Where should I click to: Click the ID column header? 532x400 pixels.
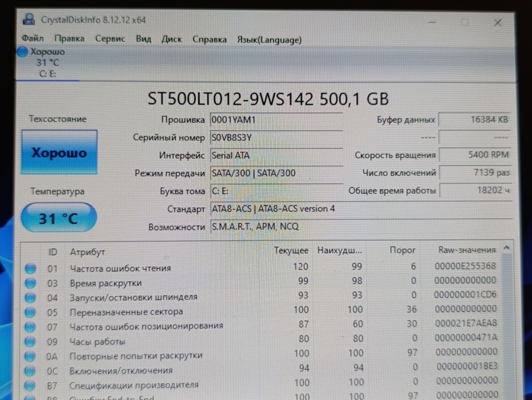pyautogui.click(x=53, y=252)
